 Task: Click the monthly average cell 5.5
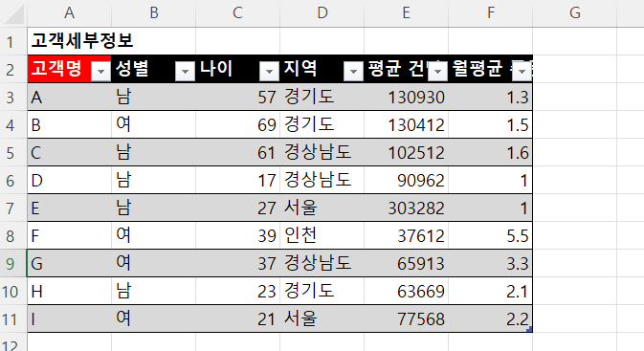(x=490, y=235)
